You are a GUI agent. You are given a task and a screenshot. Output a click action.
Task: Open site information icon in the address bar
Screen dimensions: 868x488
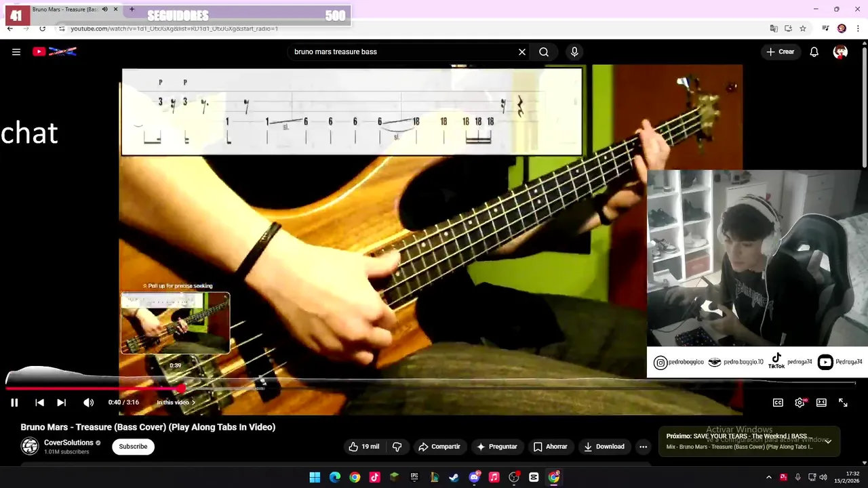[x=61, y=28]
